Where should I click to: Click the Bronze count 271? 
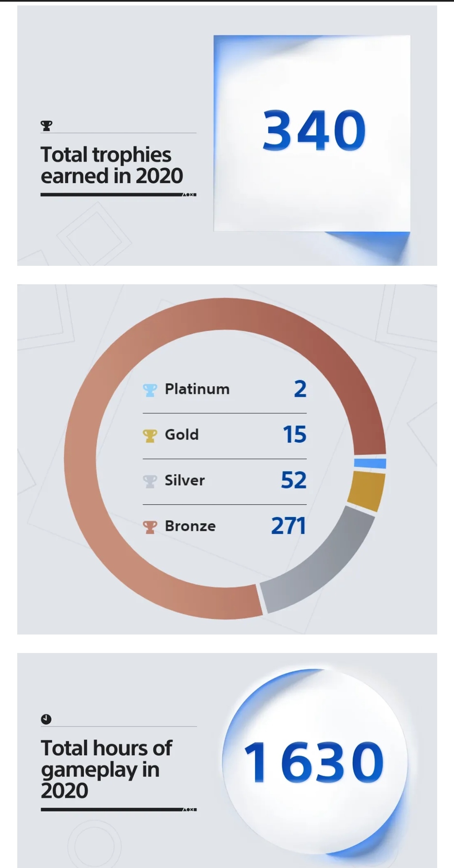(289, 526)
